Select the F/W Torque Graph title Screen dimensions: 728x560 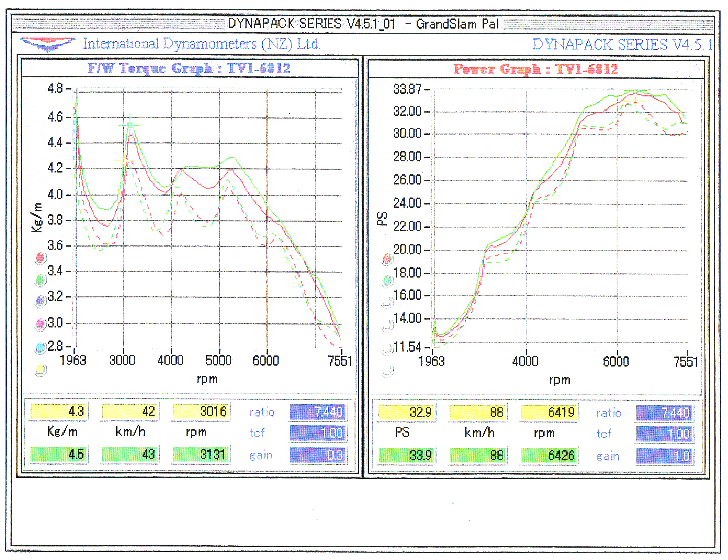[x=189, y=68]
